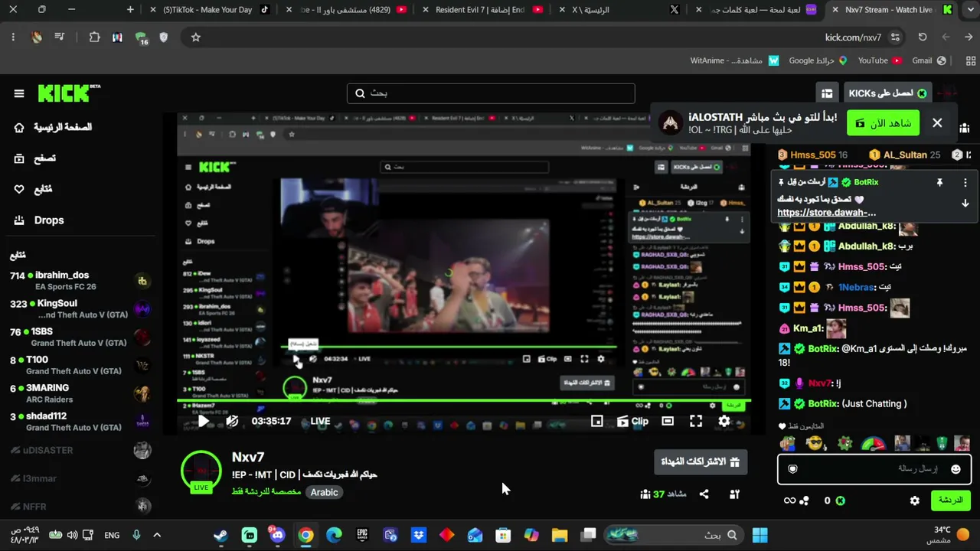The height and width of the screenshot is (551, 980).
Task: Open video player settings gear
Action: pyautogui.click(x=724, y=421)
